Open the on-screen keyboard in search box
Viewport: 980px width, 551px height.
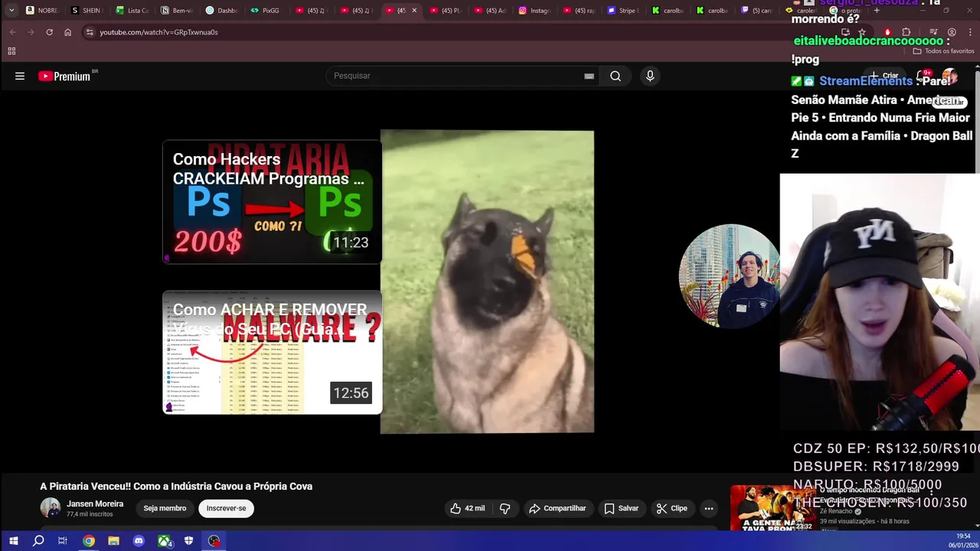[x=589, y=76]
